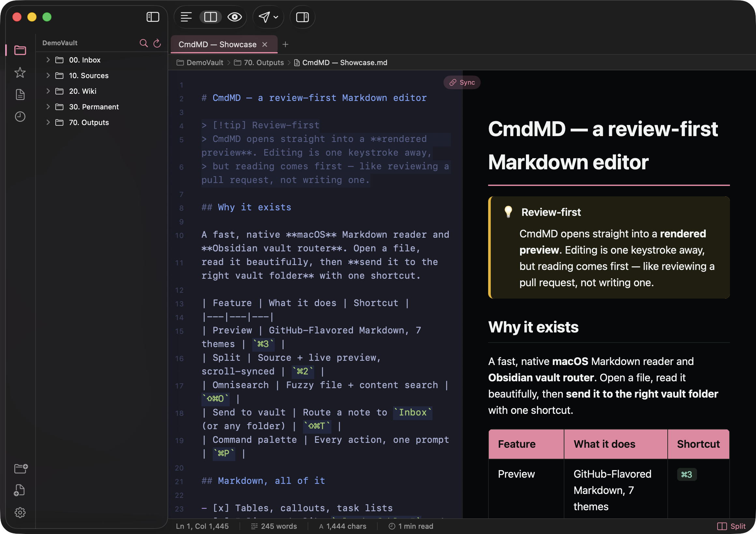Click the Feature table header cell
The height and width of the screenshot is (534, 756).
point(526,444)
